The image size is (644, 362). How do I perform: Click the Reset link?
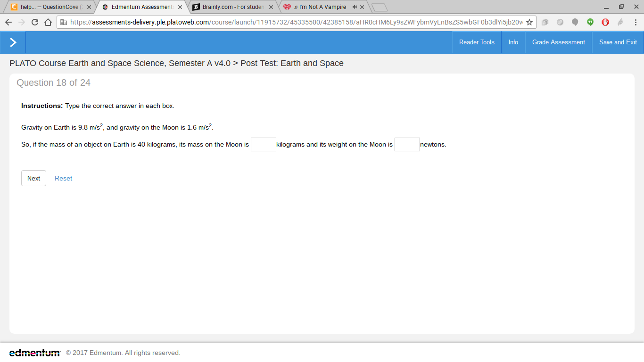(x=64, y=178)
